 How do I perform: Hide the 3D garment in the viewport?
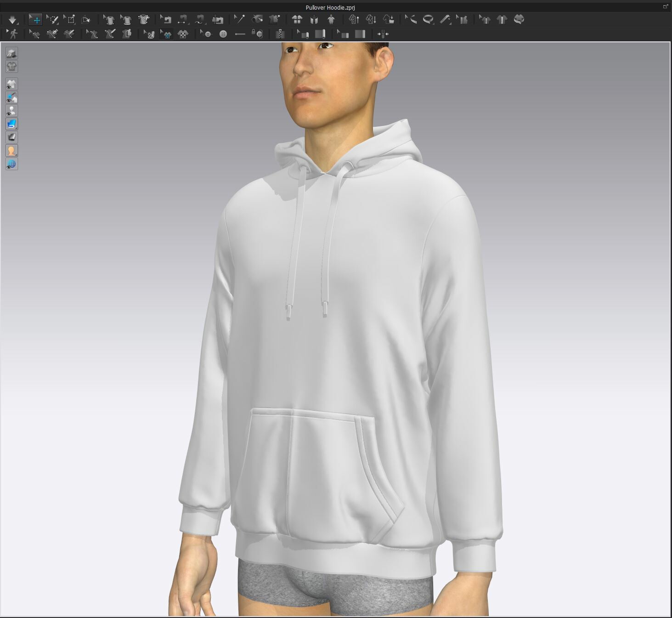(11, 84)
